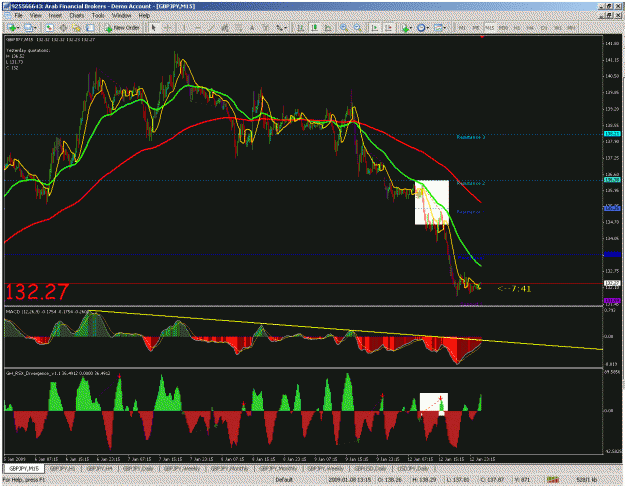
Task: Select the Equidistant Channel tool
Action: (225, 28)
